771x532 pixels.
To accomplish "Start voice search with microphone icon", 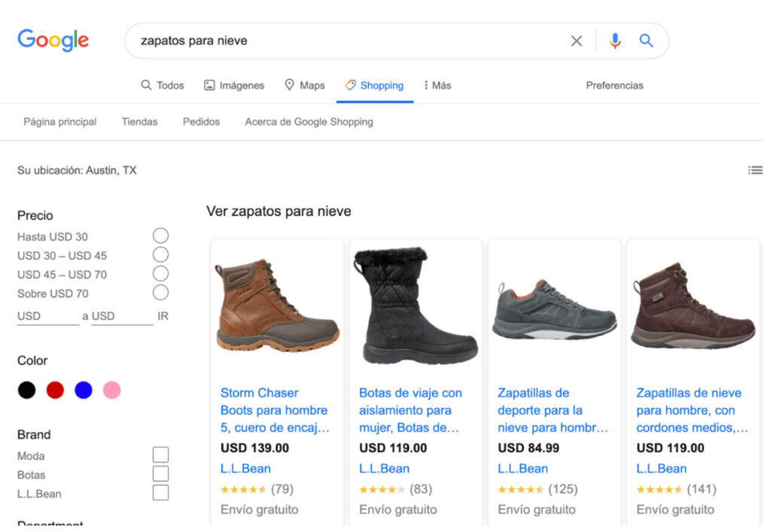I will point(614,41).
